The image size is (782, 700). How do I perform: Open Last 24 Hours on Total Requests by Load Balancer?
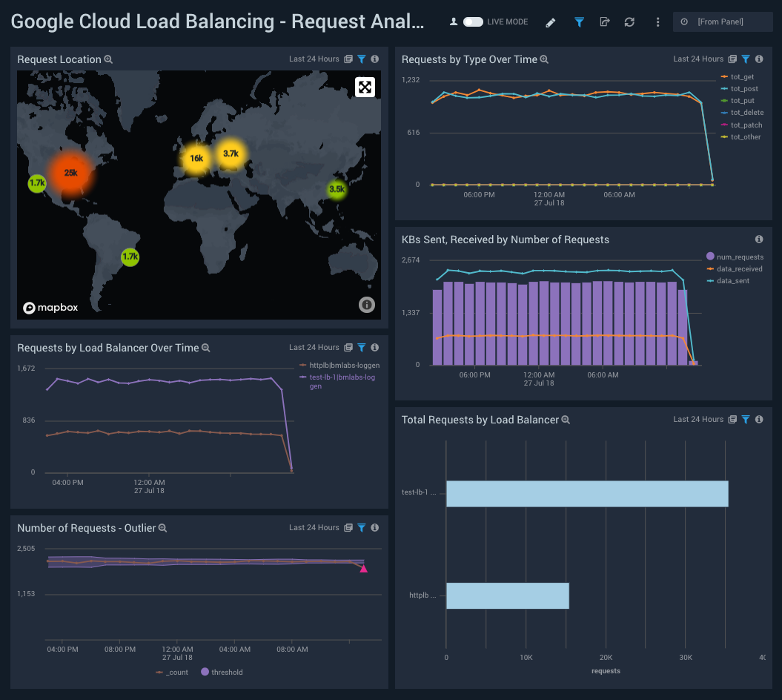pos(699,419)
